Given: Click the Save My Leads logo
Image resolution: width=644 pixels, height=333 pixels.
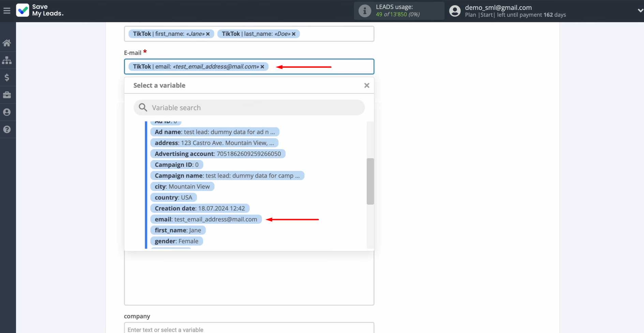Looking at the screenshot, I should click(40, 10).
